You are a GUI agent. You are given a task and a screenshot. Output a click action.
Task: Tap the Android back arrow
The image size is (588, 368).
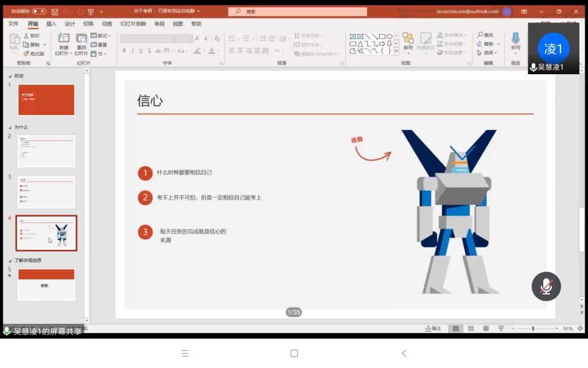[x=404, y=353]
